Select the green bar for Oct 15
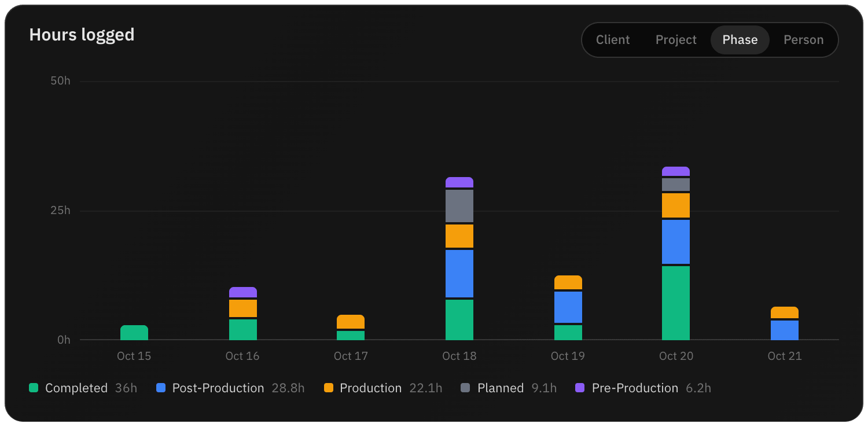The height and width of the screenshot is (427, 868). tap(134, 333)
